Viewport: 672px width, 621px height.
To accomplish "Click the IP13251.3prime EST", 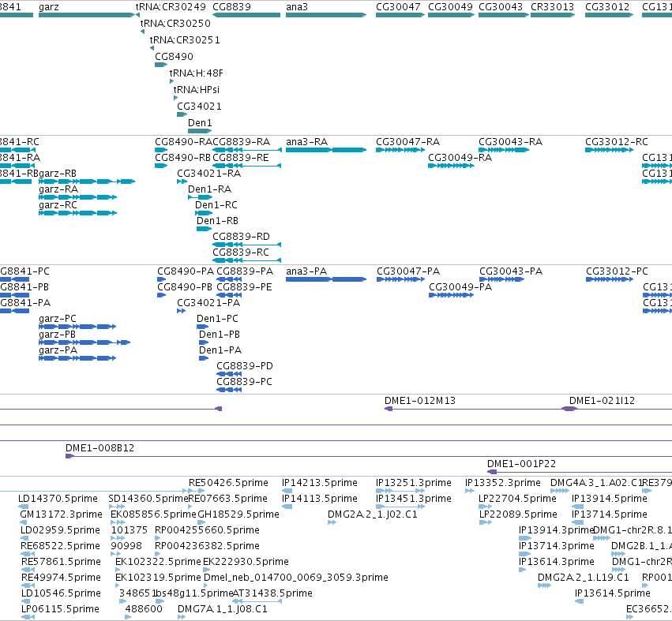I will pos(400,491).
